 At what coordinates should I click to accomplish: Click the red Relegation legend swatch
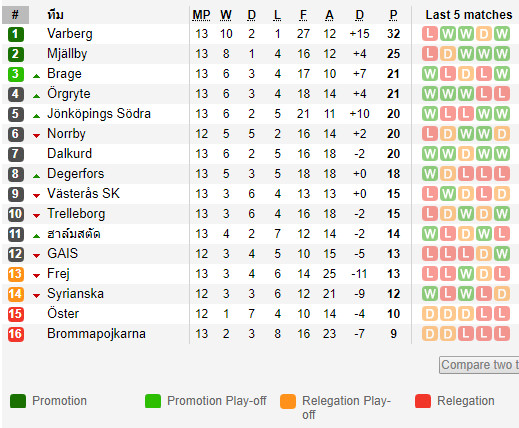coord(423,401)
